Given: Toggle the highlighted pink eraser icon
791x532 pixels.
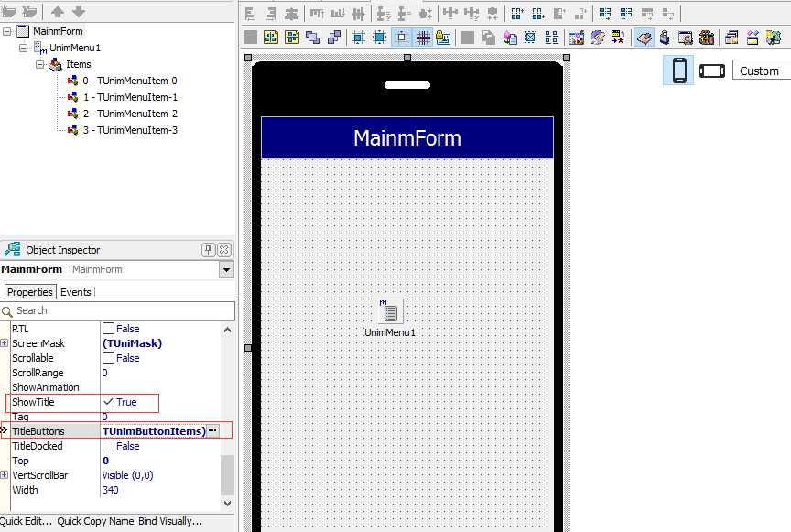Looking at the screenshot, I should point(644,38).
